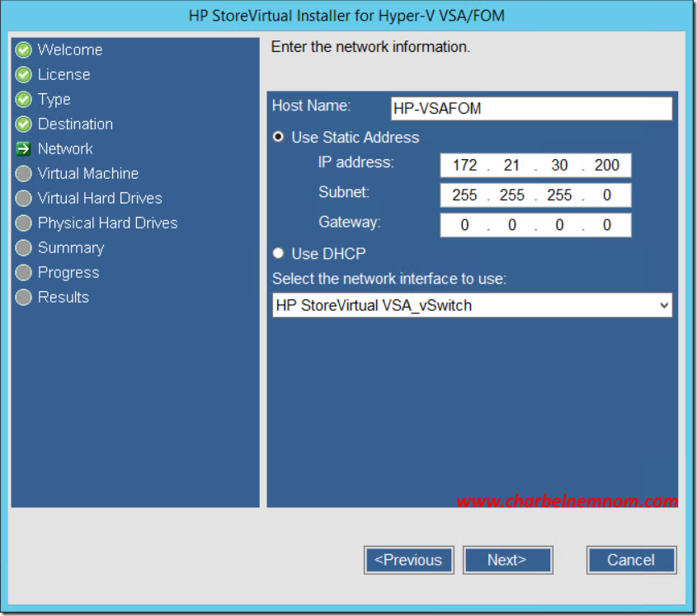Click the Physical Hard Drives step label

tap(107, 223)
